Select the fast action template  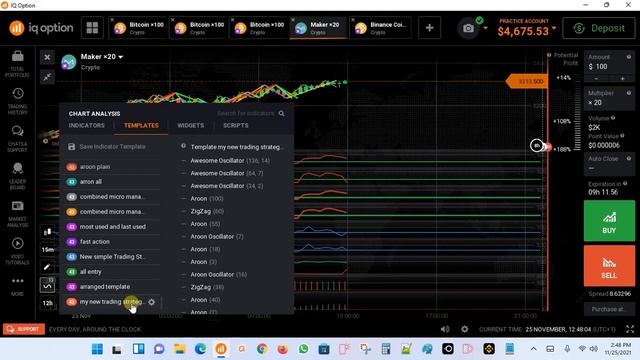point(113,242)
